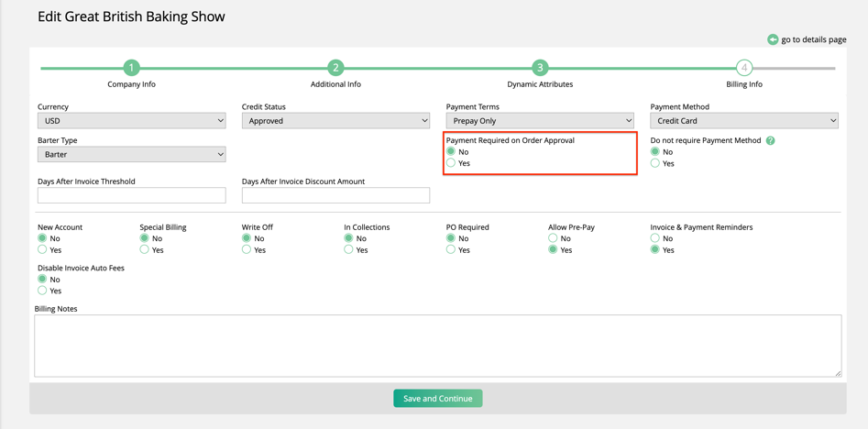Viewport: 868px width, 429px height.
Task: Click the Days After Invoice Discount Amount field
Action: point(336,195)
